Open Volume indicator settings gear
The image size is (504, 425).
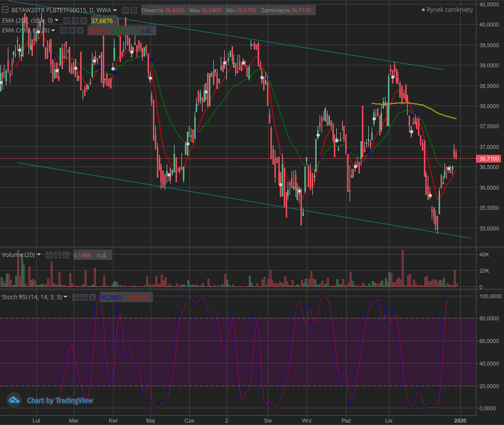point(57,255)
